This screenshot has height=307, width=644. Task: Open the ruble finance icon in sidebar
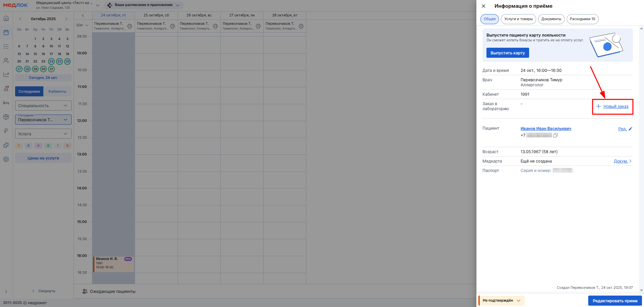point(6,131)
